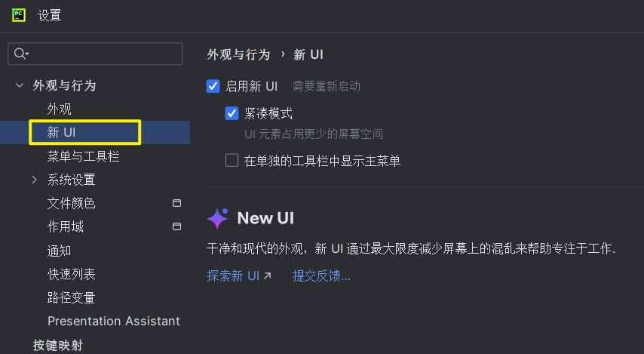Click the external link arrow after 探索新 UI

click(268, 276)
